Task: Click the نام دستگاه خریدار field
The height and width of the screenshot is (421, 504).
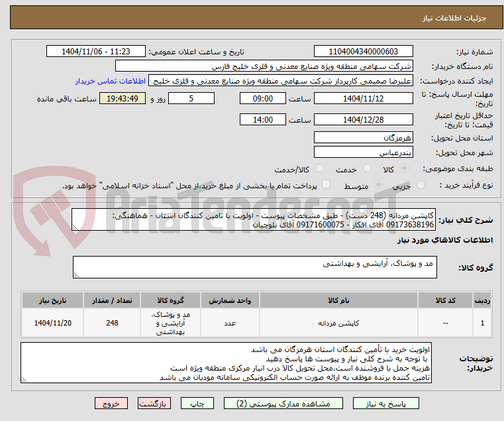Action: [x=264, y=66]
